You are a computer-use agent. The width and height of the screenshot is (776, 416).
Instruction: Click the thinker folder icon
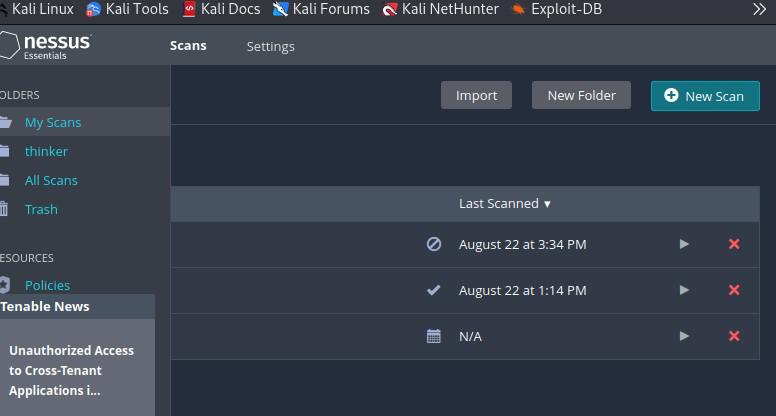tap(4, 151)
